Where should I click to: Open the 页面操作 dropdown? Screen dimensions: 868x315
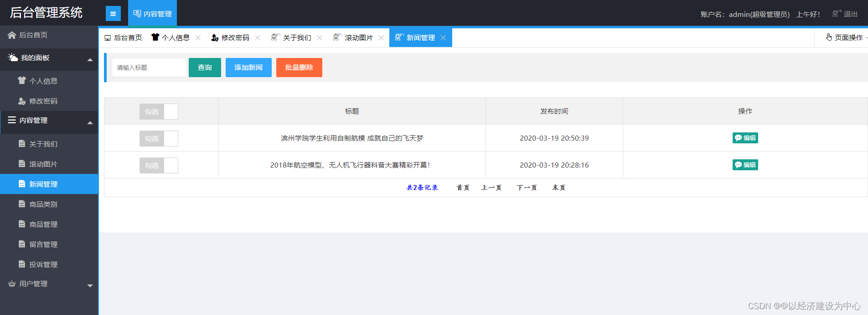tap(844, 37)
